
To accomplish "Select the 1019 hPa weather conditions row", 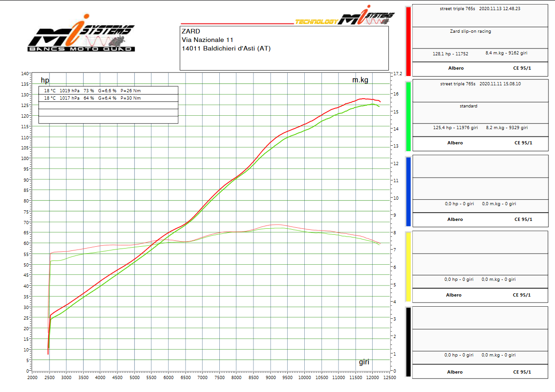I will click(x=108, y=91).
